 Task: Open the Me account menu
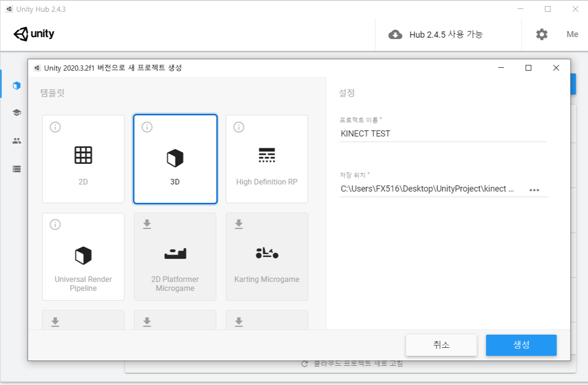click(572, 34)
